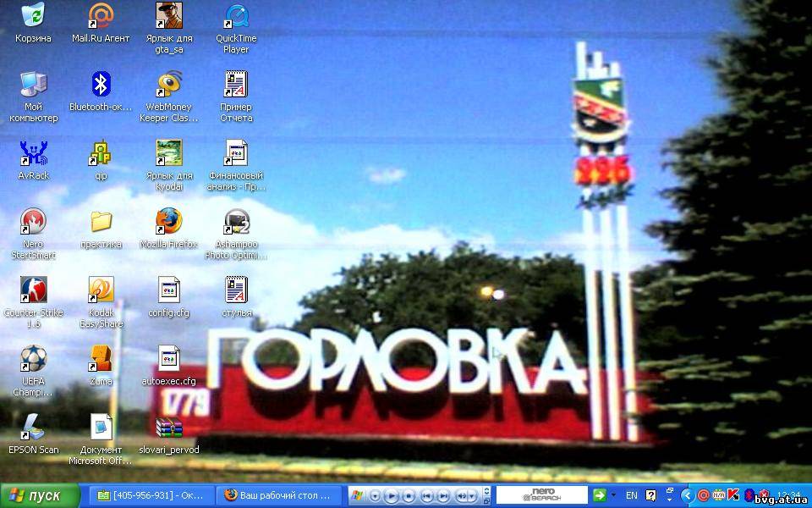
Task: Switch to Firefox 'Ваш рабочий стол' taskbar button
Action: coord(279,495)
